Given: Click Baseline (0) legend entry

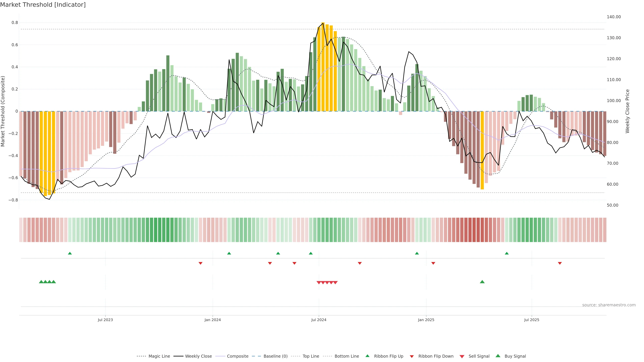Looking at the screenshot, I should [x=275, y=356].
